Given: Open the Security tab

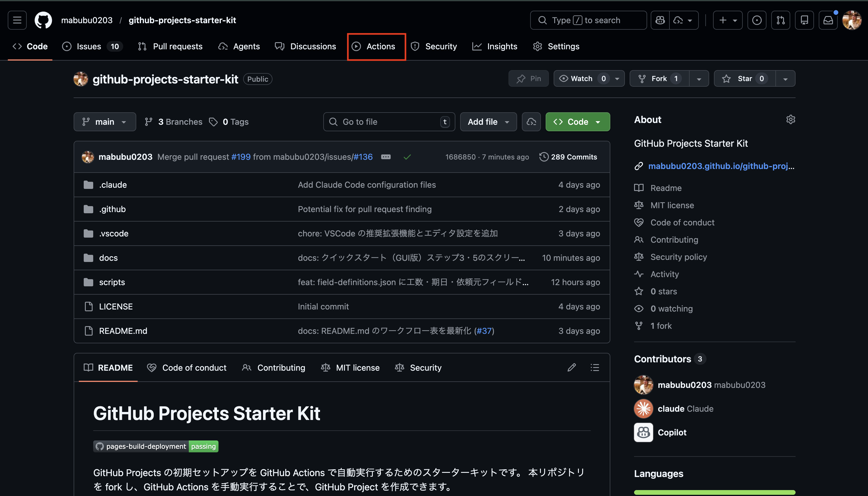Looking at the screenshot, I should (434, 46).
